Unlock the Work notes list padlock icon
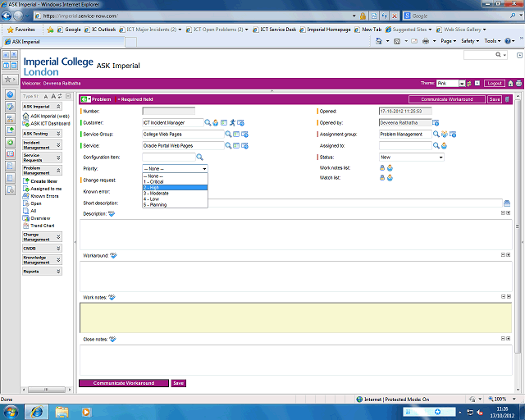 (381, 167)
